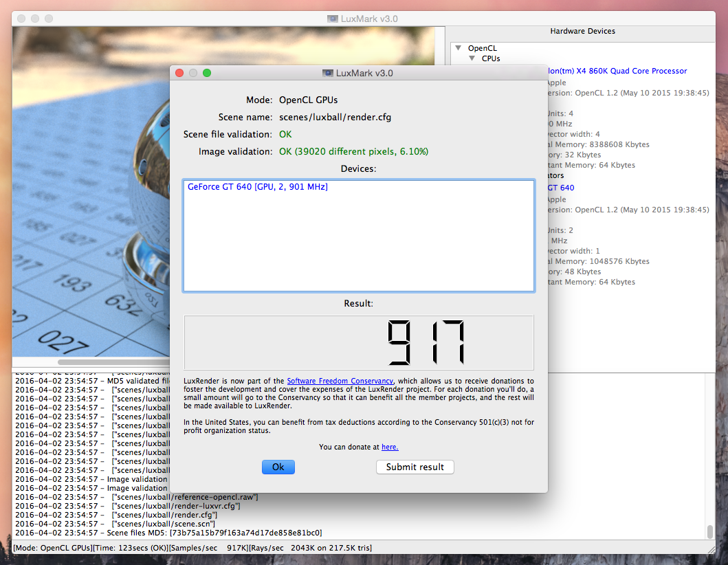Click the reference-opencl.raw log line
This screenshot has height=565, width=728.
[137, 497]
